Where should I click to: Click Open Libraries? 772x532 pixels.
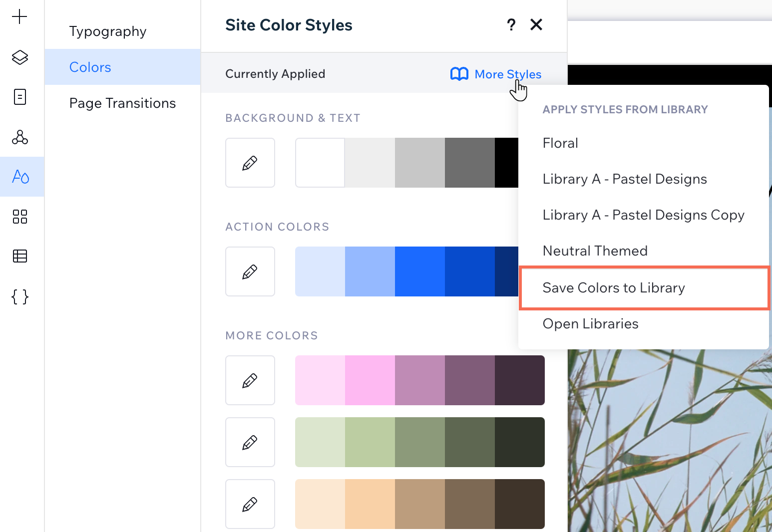point(590,323)
